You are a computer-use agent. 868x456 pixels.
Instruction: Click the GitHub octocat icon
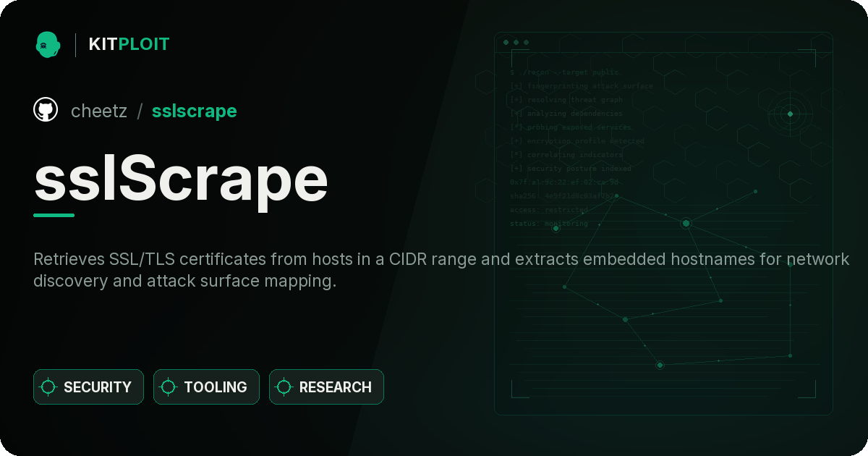(x=46, y=110)
